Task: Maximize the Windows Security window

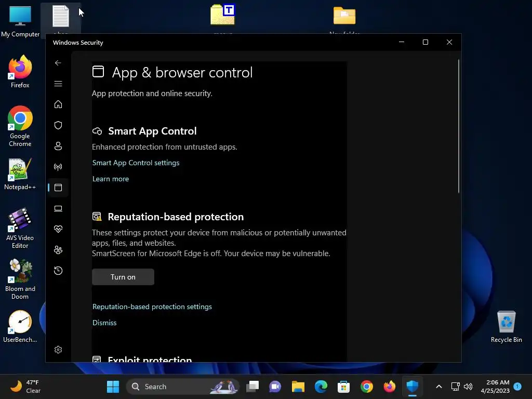Action: tap(425, 42)
